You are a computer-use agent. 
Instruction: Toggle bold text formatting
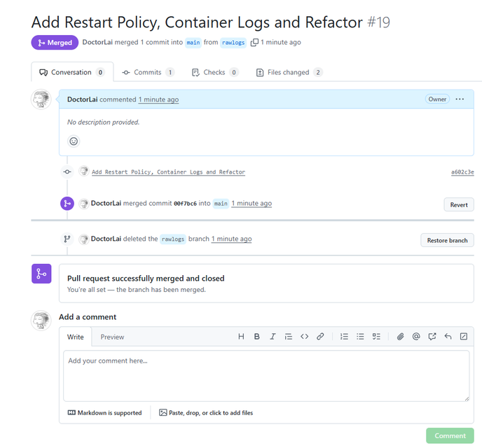point(257,337)
